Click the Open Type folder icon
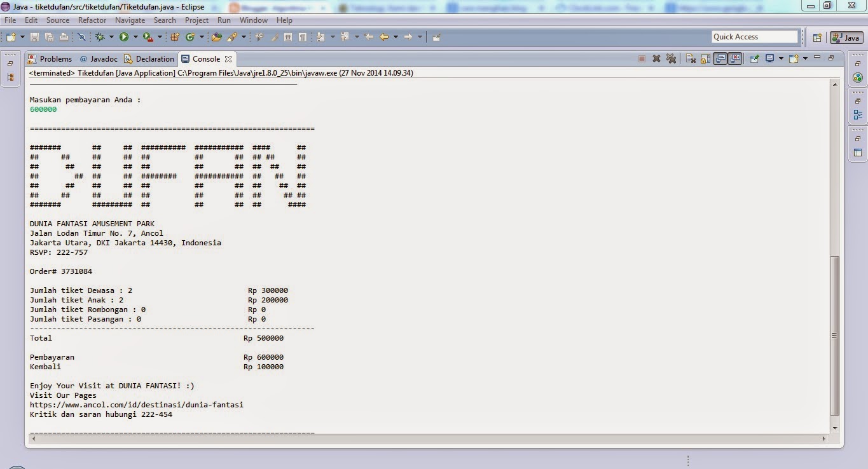 point(216,37)
